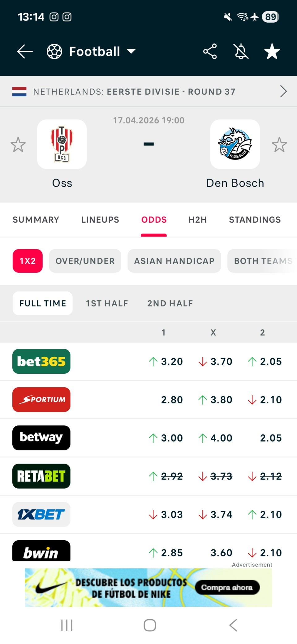Toggle match notifications bell
Image resolution: width=297 pixels, height=644 pixels.
(x=241, y=51)
